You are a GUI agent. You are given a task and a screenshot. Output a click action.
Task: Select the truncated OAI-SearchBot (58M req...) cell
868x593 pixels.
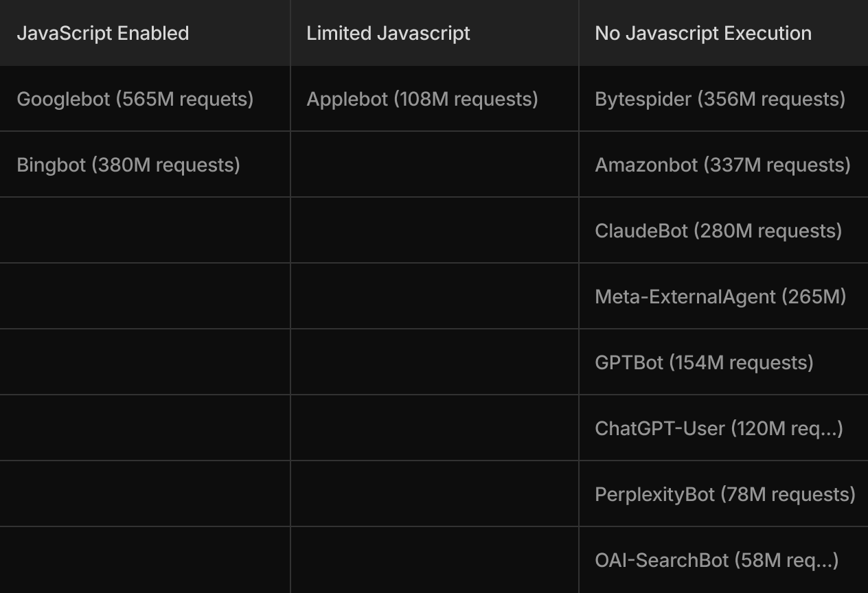[x=724, y=560]
